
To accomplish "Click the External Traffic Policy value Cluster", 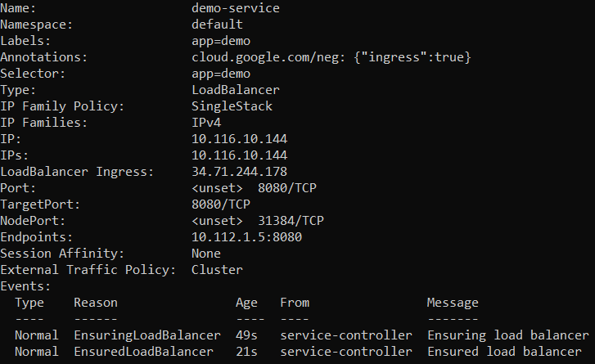I will click(x=217, y=270).
